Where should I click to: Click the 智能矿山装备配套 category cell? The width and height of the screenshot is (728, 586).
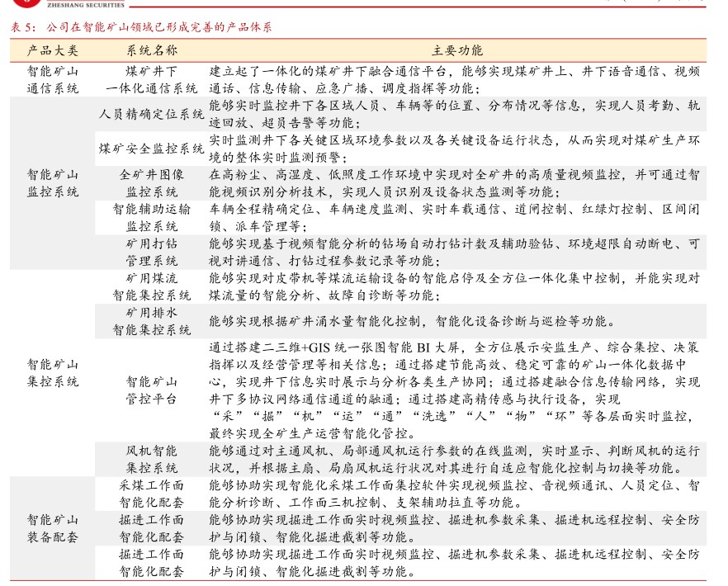(x=53, y=528)
